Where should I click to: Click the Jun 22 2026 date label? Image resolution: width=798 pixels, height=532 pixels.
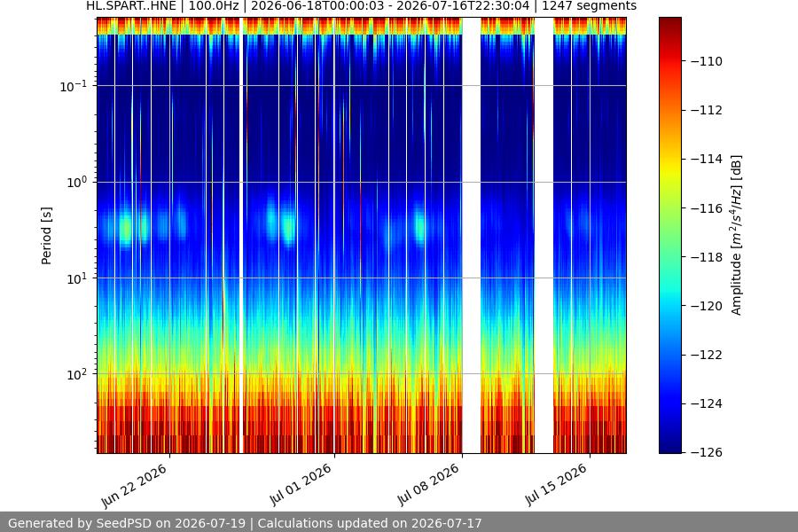click(x=134, y=486)
